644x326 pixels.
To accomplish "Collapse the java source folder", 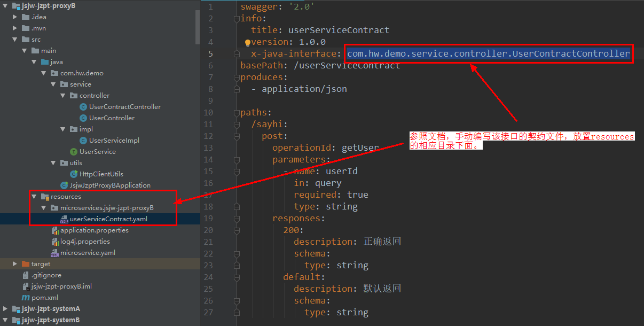I will click(34, 61).
